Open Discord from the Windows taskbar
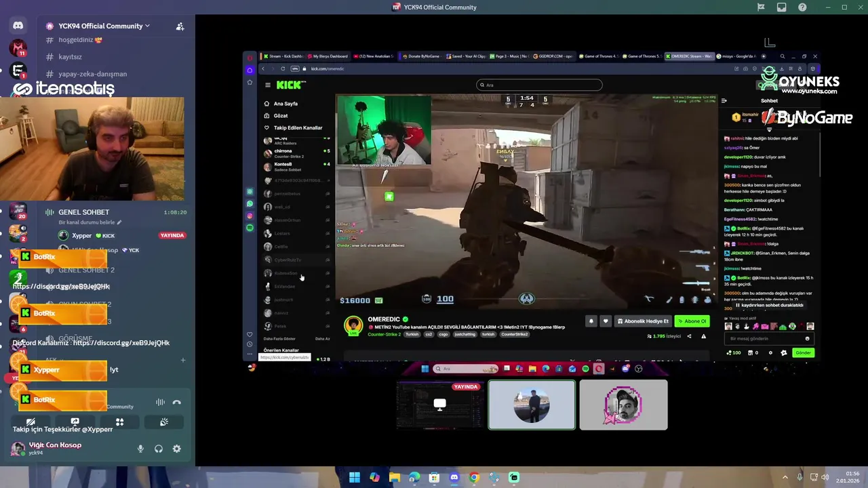 tap(454, 477)
